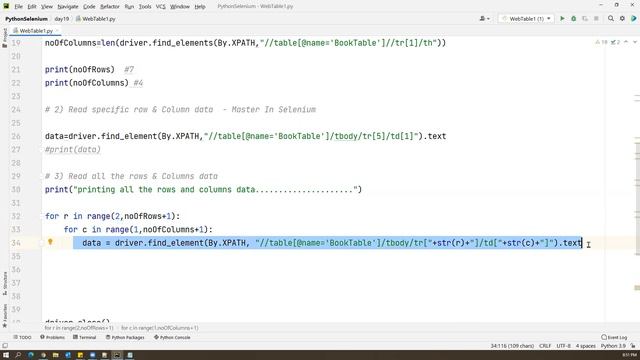Viewport: 640px width, 360px height.
Task: Open the Python Packages tool window
Action: click(x=125, y=338)
